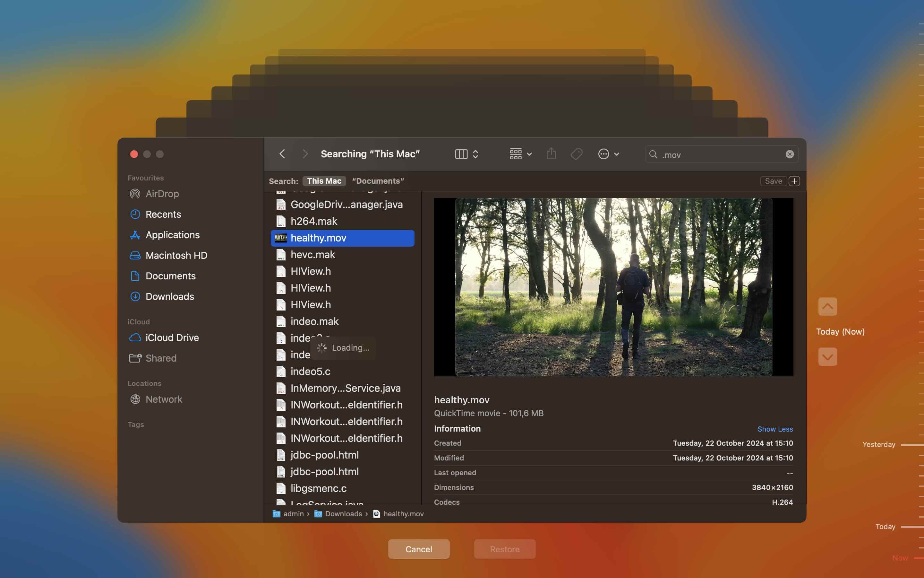Click the Locations sidebar heading
The image size is (924, 578).
coord(144,383)
